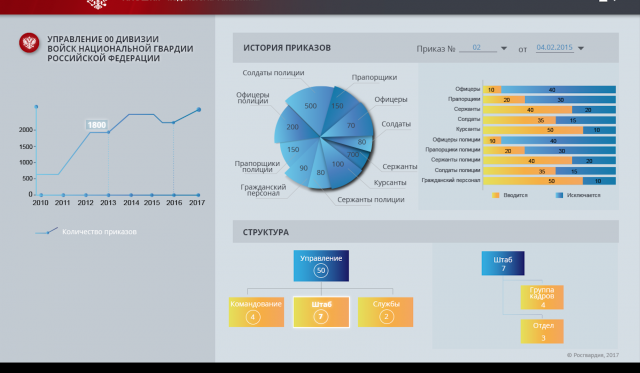The height and width of the screenshot is (373, 640).
Task: Click the white emblem in header bar
Action: click(97, 4)
